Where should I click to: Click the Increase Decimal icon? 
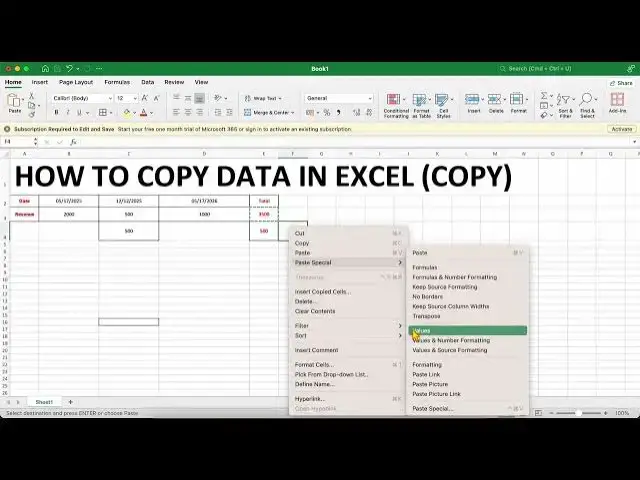(x=356, y=113)
